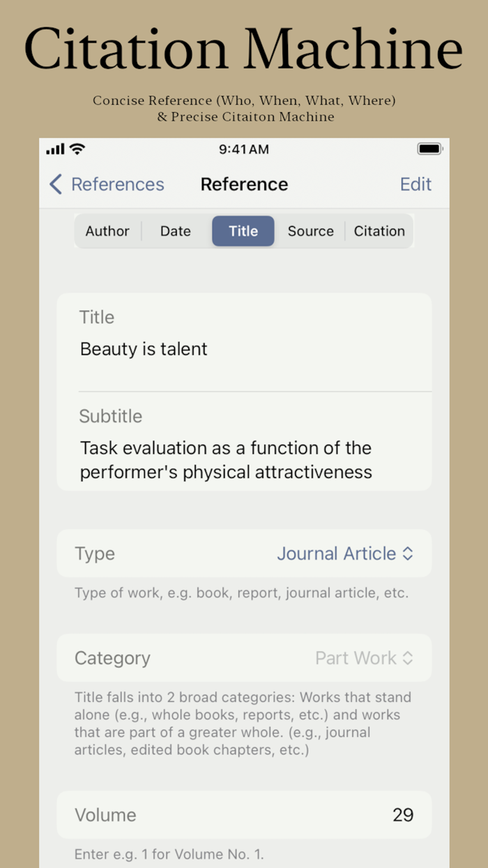488x868 pixels.
Task: Tap the Wi-Fi icon in the status bar
Action: (x=77, y=149)
